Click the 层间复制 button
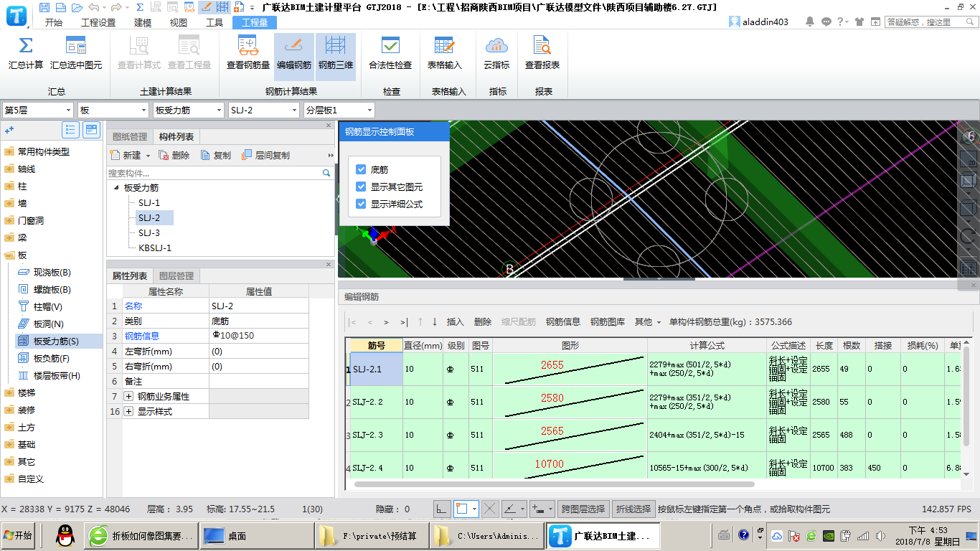The height and width of the screenshot is (551, 980). [265, 155]
